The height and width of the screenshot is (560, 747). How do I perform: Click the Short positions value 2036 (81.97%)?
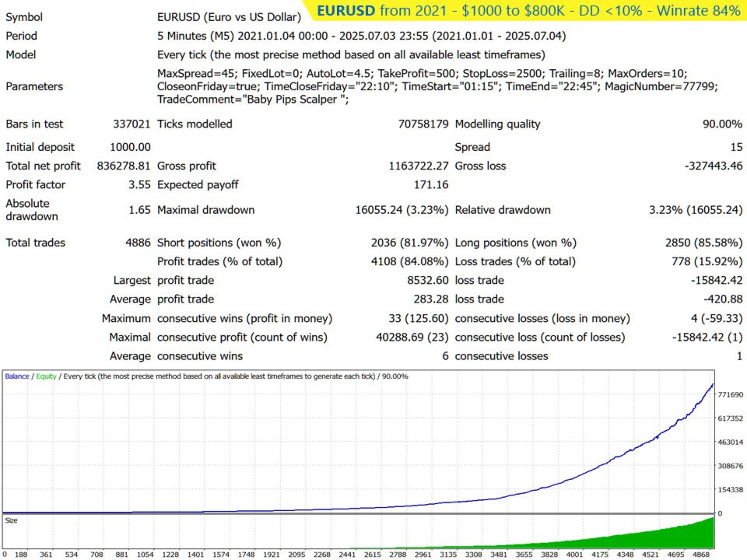click(x=410, y=243)
